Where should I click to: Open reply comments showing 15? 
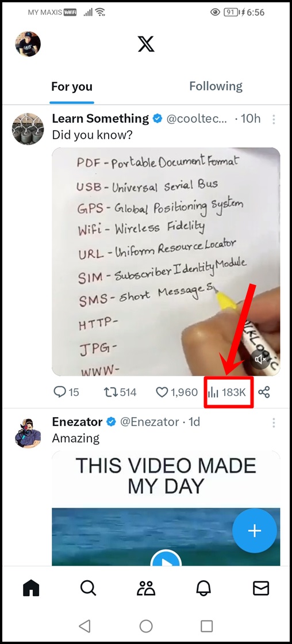[x=67, y=393]
